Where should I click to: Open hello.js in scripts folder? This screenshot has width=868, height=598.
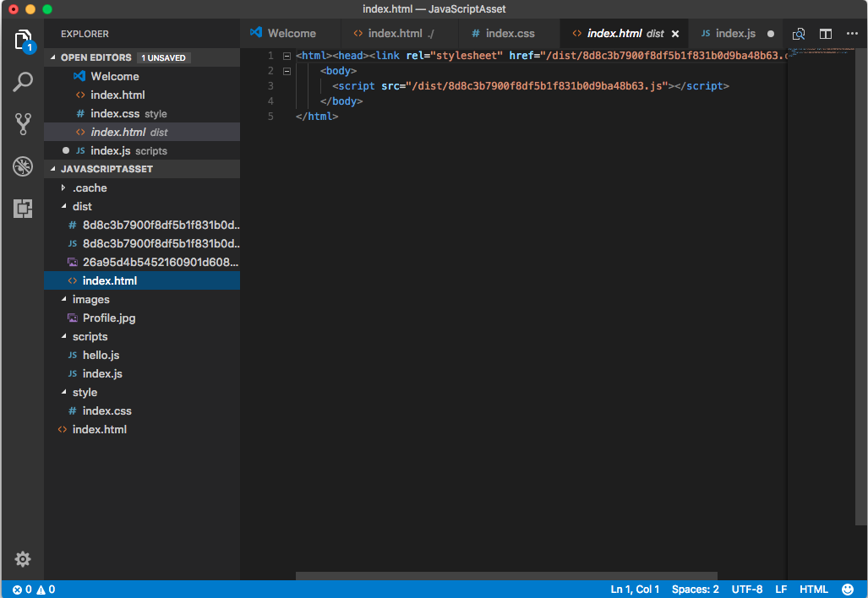click(x=142, y=355)
